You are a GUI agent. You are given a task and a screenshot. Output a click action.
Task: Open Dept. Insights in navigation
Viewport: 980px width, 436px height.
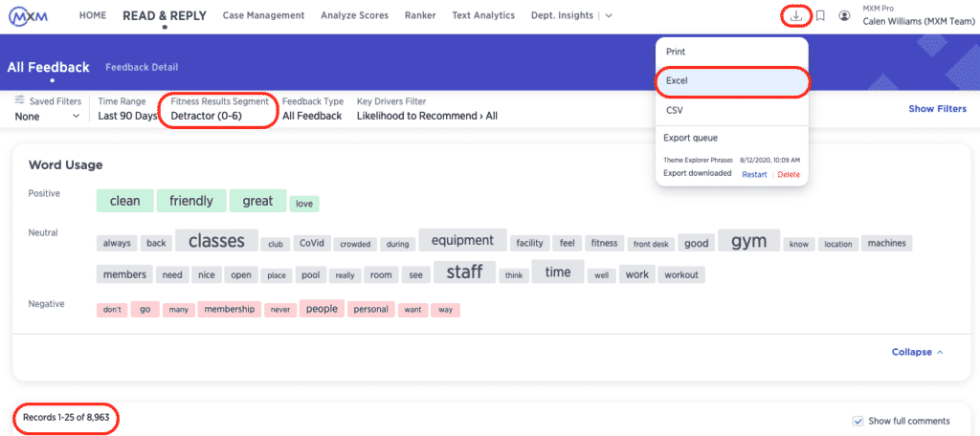pos(563,15)
